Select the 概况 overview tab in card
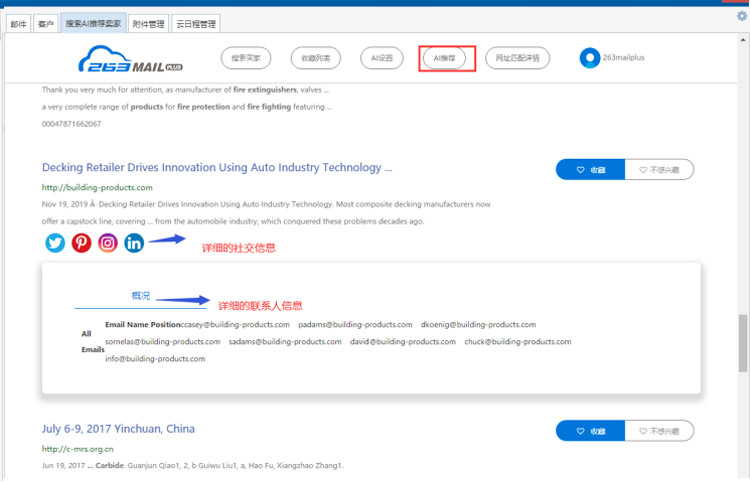Viewport: 750px width, 483px height. tap(140, 296)
